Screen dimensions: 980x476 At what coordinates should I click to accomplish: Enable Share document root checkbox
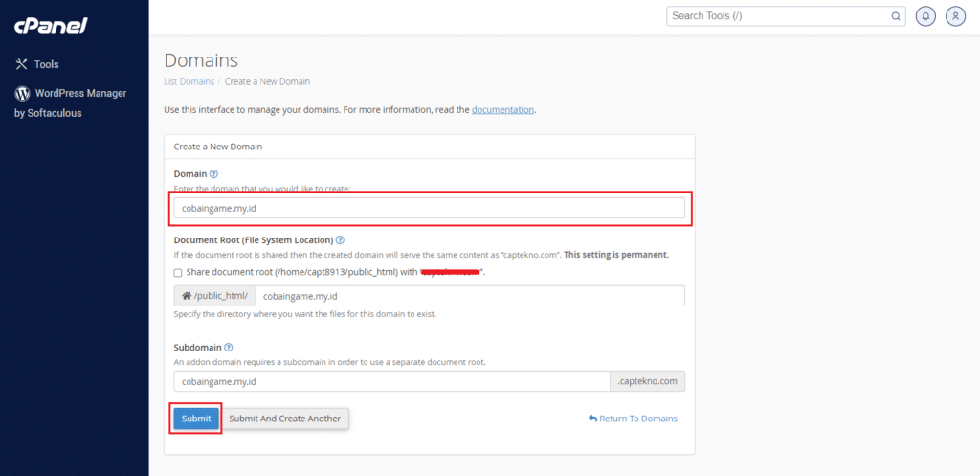[x=178, y=273]
